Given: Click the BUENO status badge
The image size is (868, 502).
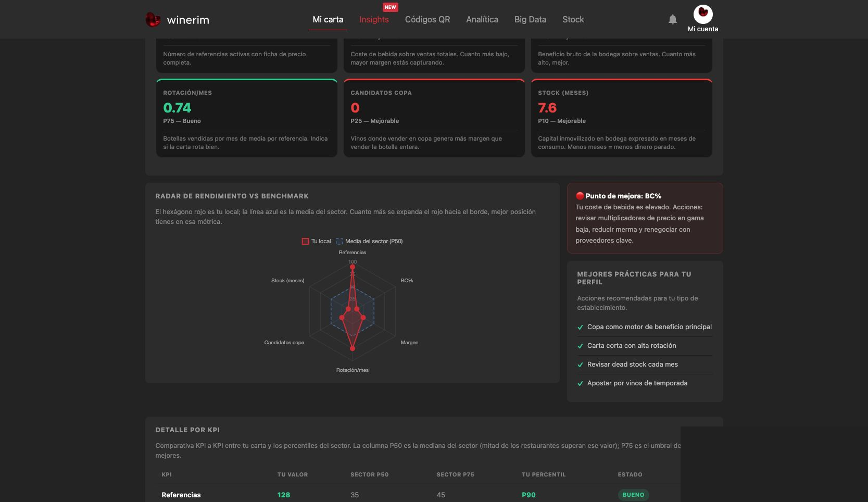Looking at the screenshot, I should pos(633,495).
